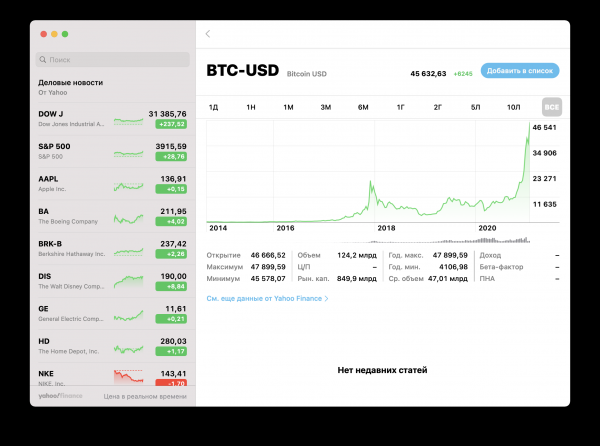600x446 pixels.
Task: Toggle DOW J change badge +237,52
Action: click(171, 124)
